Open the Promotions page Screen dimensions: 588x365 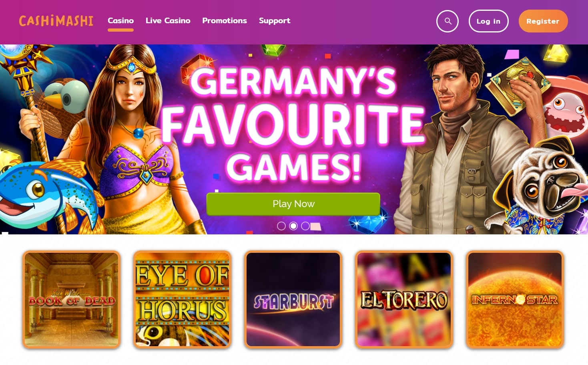point(225,21)
